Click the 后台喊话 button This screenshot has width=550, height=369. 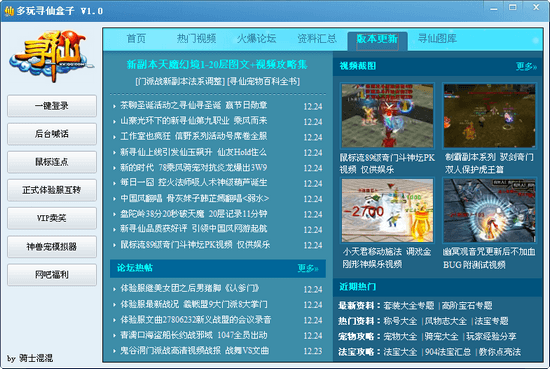point(52,134)
